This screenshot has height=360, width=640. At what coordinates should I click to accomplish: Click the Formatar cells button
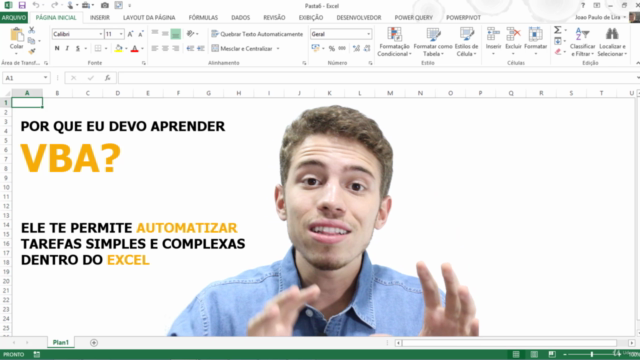tap(536, 41)
